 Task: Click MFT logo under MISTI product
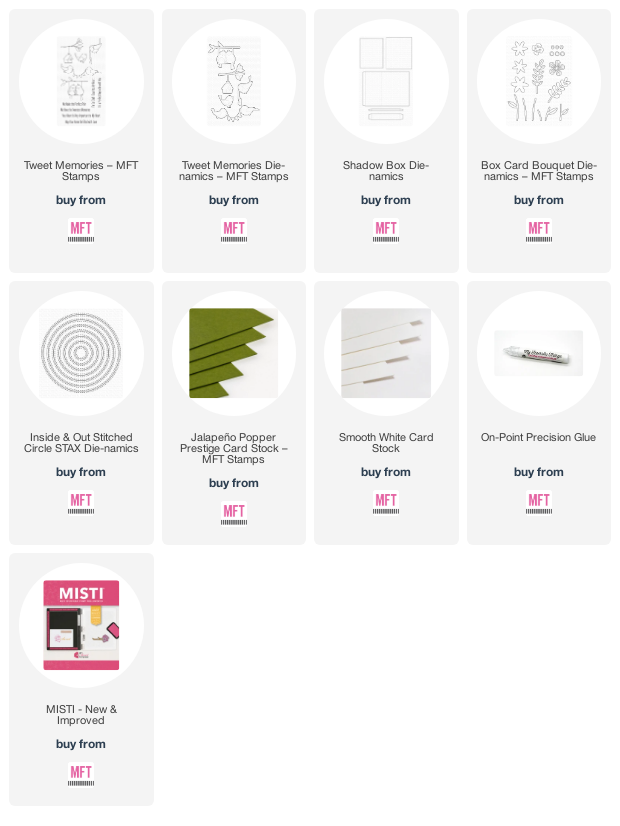coord(81,774)
